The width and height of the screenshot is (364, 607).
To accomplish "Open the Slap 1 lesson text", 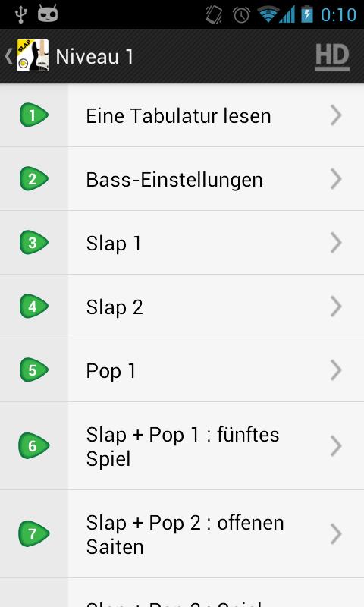I will 113,244.
